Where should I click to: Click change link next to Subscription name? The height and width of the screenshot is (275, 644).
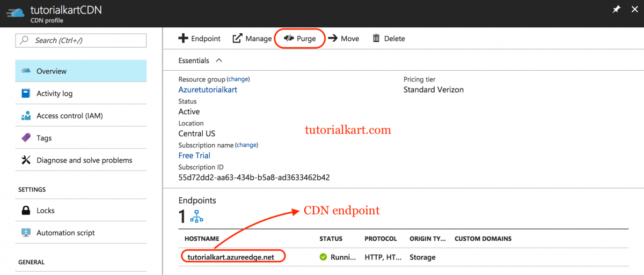tap(247, 145)
